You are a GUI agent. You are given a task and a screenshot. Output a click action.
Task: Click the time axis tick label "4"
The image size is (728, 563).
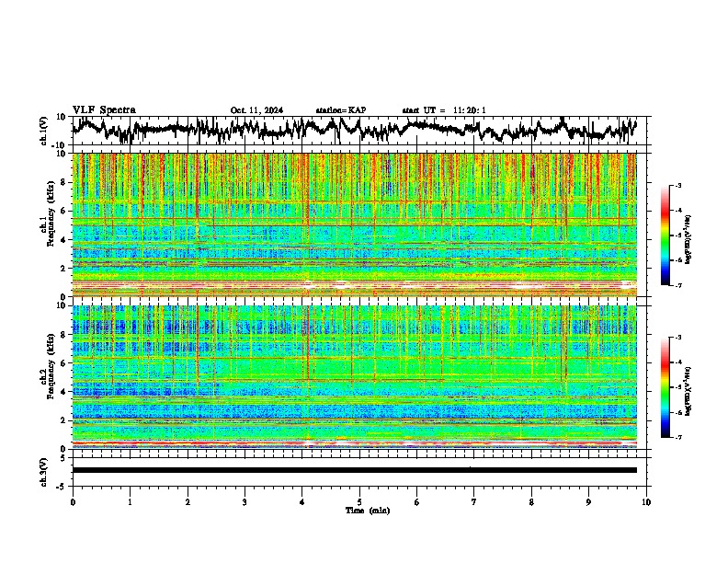pos(302,502)
